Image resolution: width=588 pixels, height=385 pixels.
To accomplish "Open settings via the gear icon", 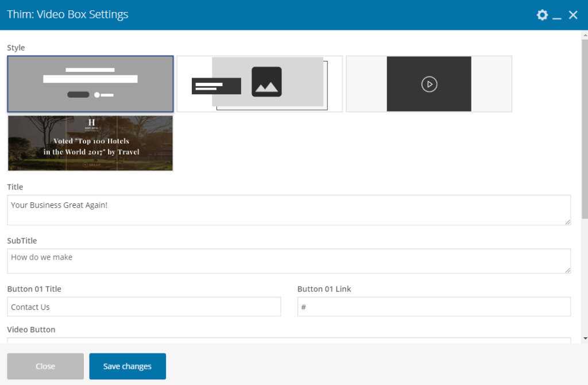I will click(542, 15).
